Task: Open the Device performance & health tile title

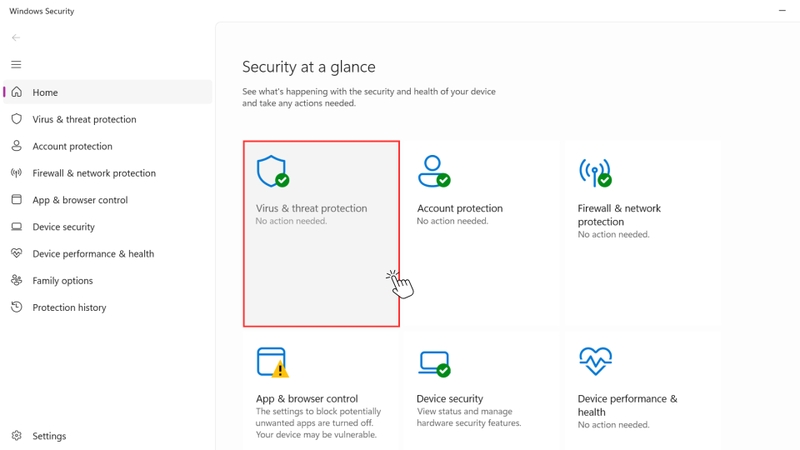Action: (627, 405)
